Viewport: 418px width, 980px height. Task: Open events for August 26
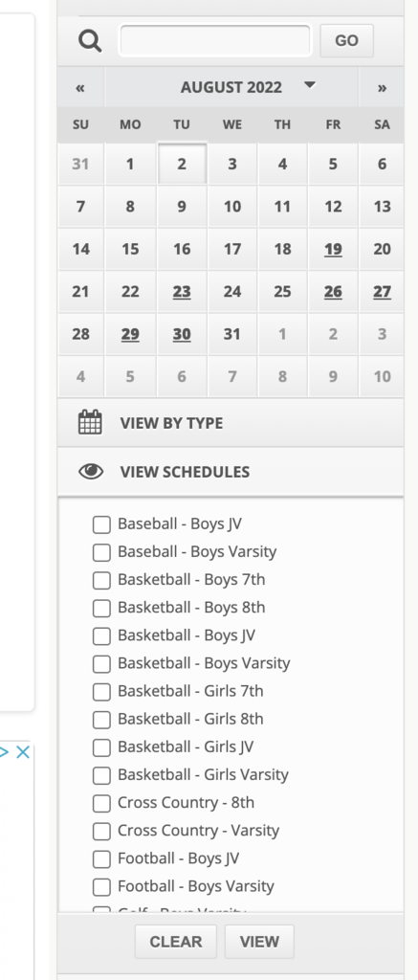pos(333,291)
